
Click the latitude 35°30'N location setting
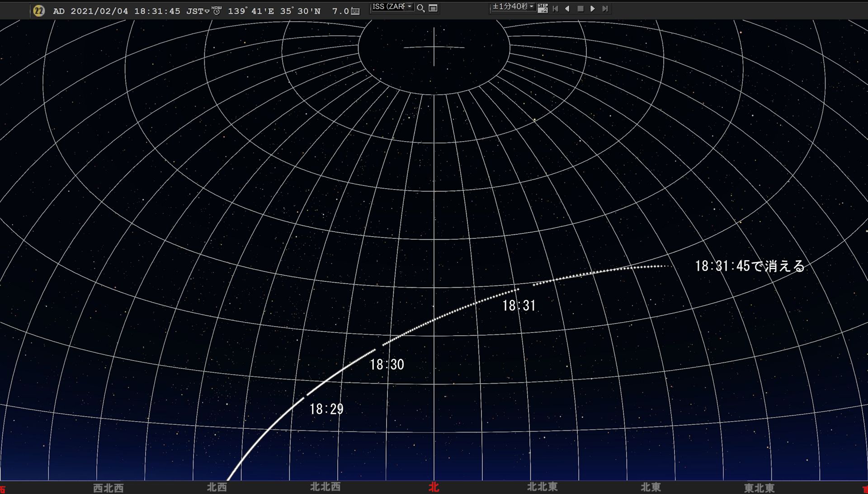[300, 11]
